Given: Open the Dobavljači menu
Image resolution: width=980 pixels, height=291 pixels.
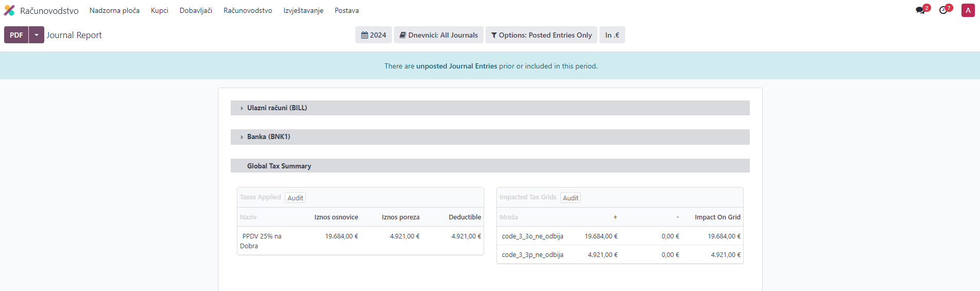Looking at the screenshot, I should pyautogui.click(x=196, y=10).
